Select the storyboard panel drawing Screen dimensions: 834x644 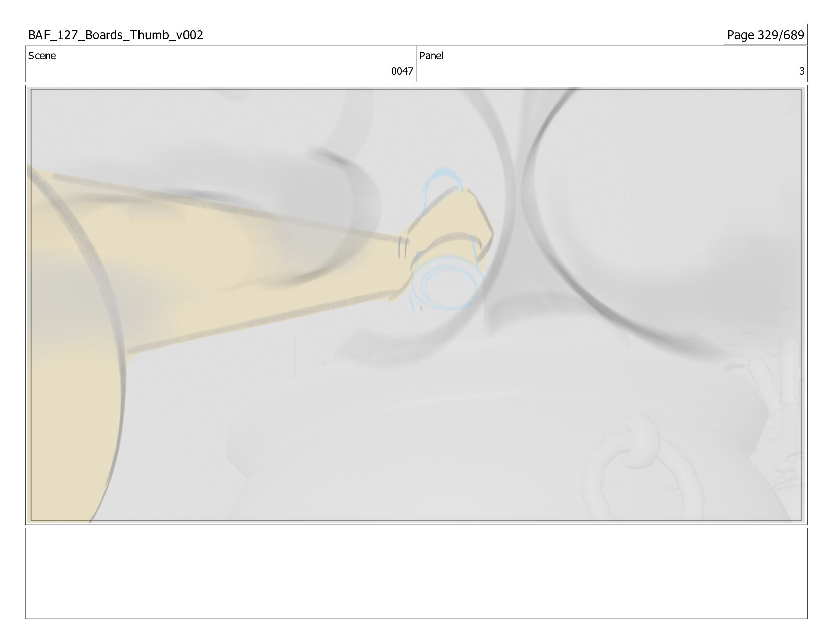tap(416, 305)
